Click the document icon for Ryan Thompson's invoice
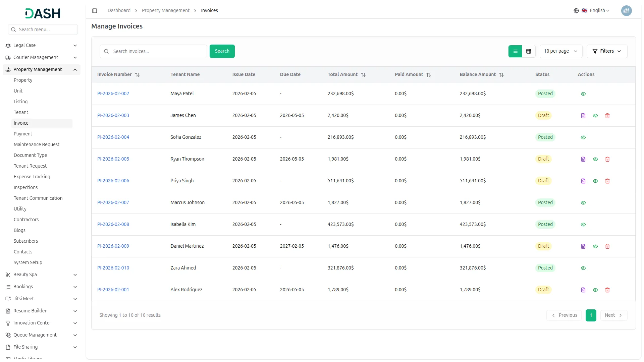 pos(583,159)
